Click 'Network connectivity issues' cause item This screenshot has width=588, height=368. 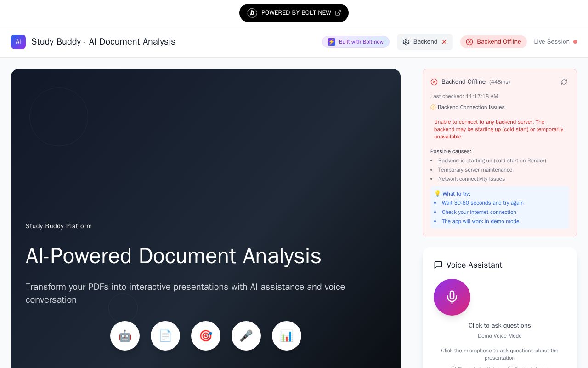pos(471,179)
